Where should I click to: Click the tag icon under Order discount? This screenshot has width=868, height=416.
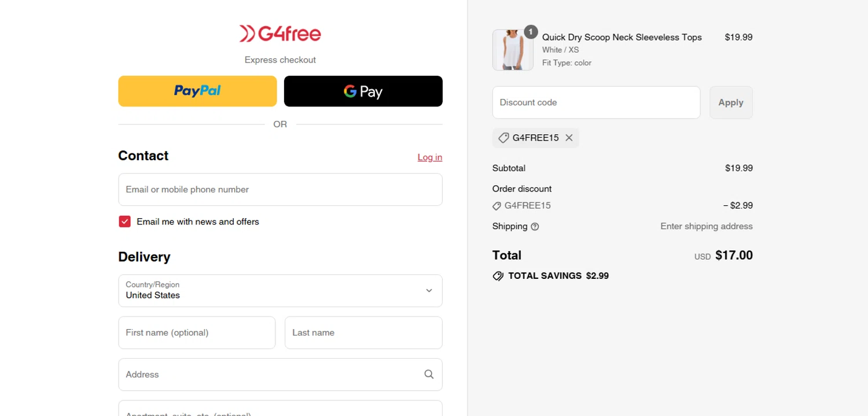496,206
